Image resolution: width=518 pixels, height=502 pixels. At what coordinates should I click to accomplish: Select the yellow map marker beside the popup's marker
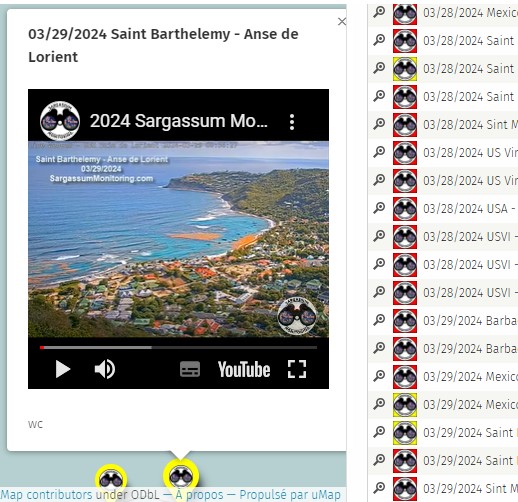click(111, 479)
